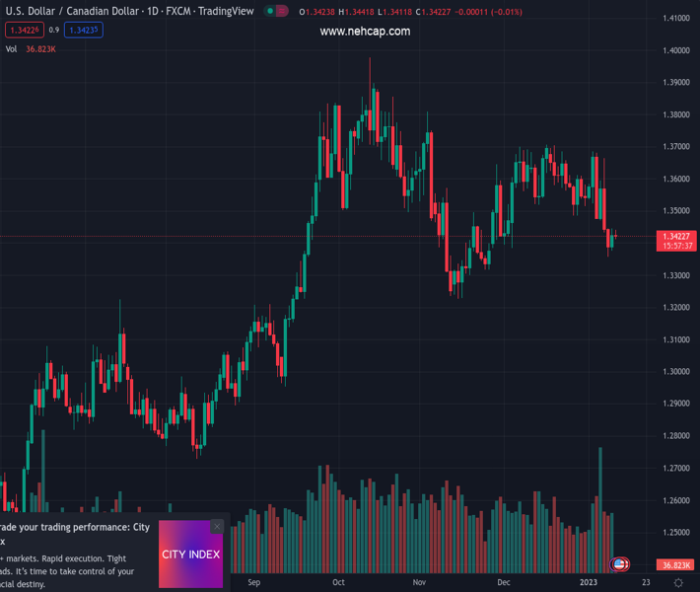700x592 pixels.
Task: Click the US flag economic event marker
Action: point(619,564)
